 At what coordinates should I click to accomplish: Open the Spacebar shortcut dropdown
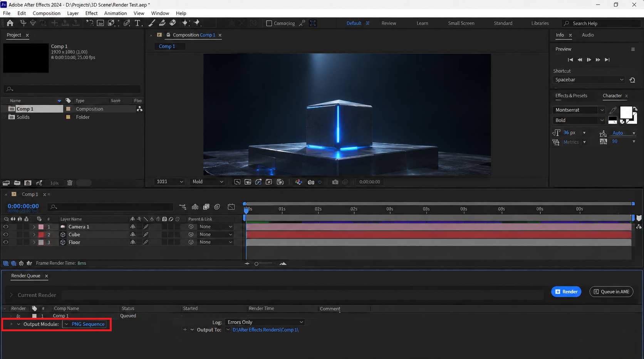tap(589, 80)
